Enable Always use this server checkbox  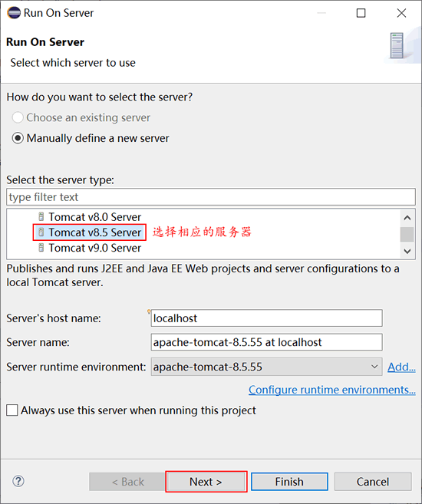click(x=12, y=410)
